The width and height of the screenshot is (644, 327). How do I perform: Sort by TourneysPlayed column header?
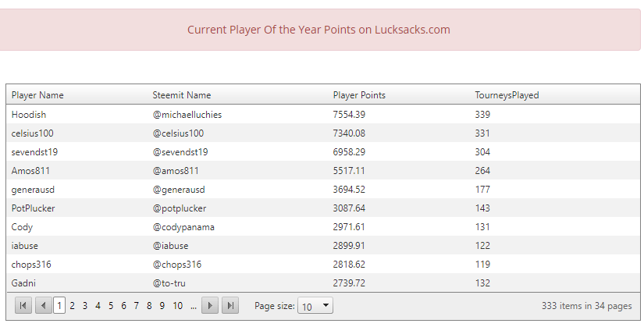(507, 95)
